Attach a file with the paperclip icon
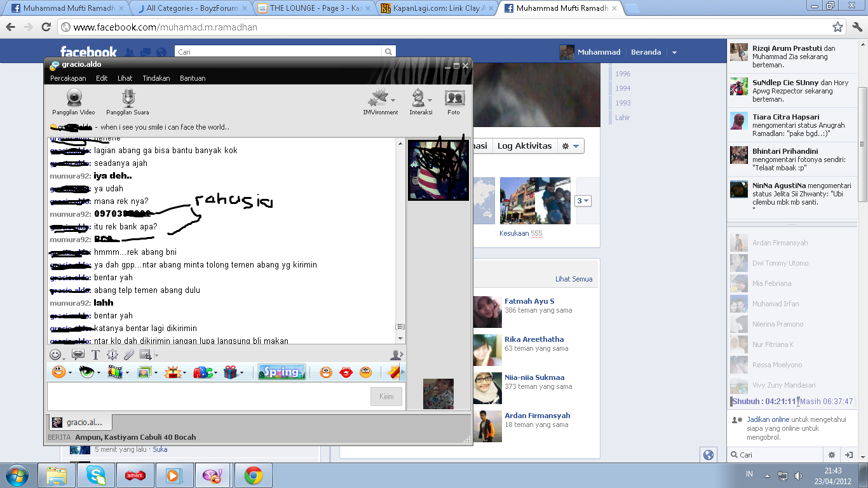 click(129, 355)
